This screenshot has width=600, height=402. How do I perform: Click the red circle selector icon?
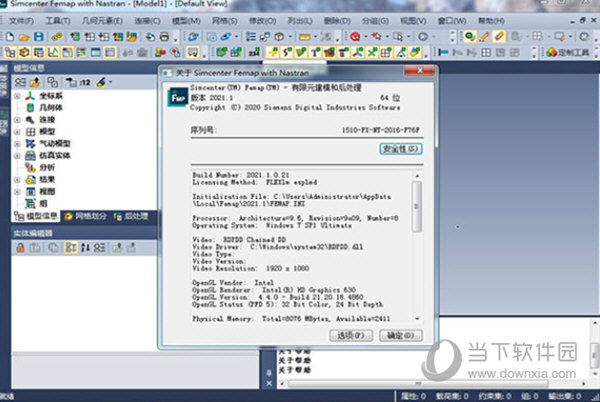tap(355, 37)
